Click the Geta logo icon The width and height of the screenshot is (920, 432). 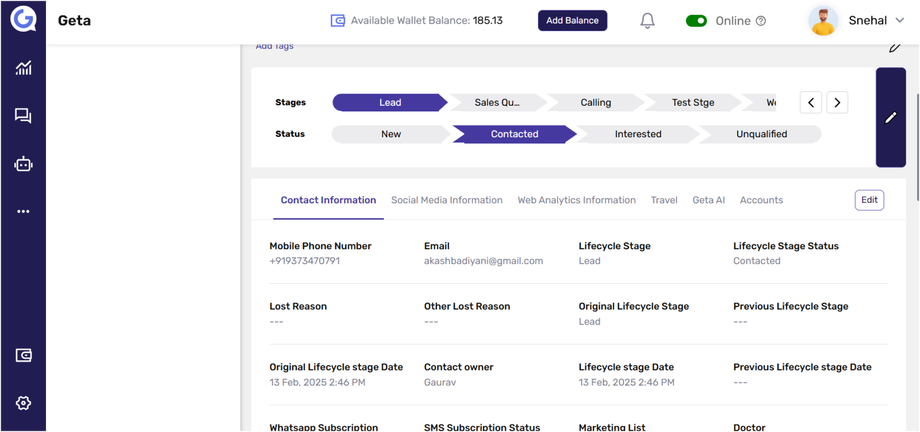(x=23, y=20)
